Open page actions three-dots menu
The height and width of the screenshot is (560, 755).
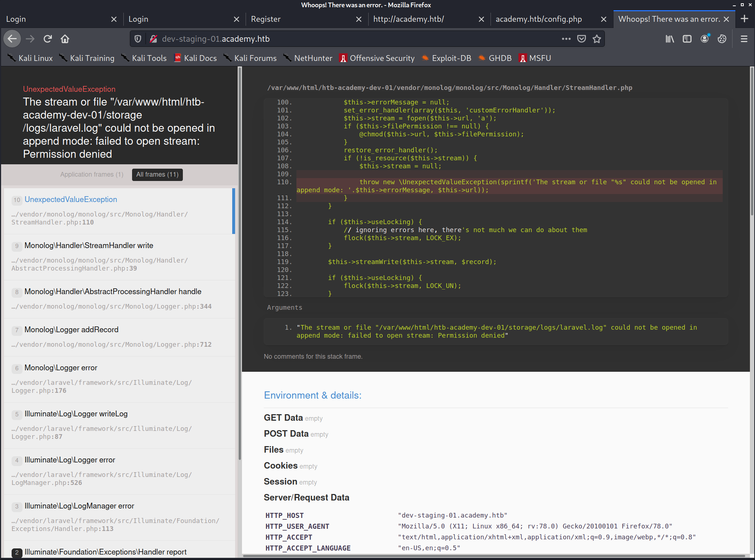pyautogui.click(x=566, y=39)
